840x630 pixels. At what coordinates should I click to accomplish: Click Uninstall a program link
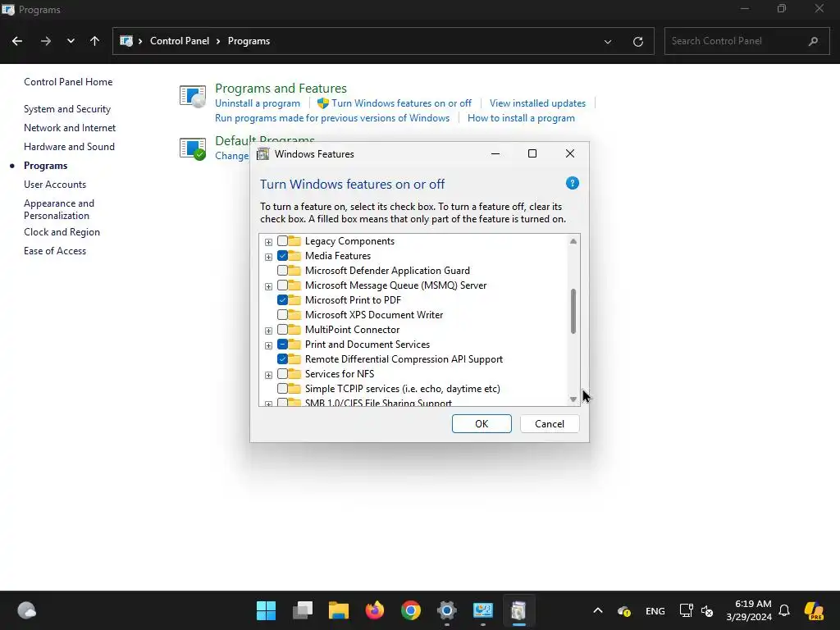258,103
